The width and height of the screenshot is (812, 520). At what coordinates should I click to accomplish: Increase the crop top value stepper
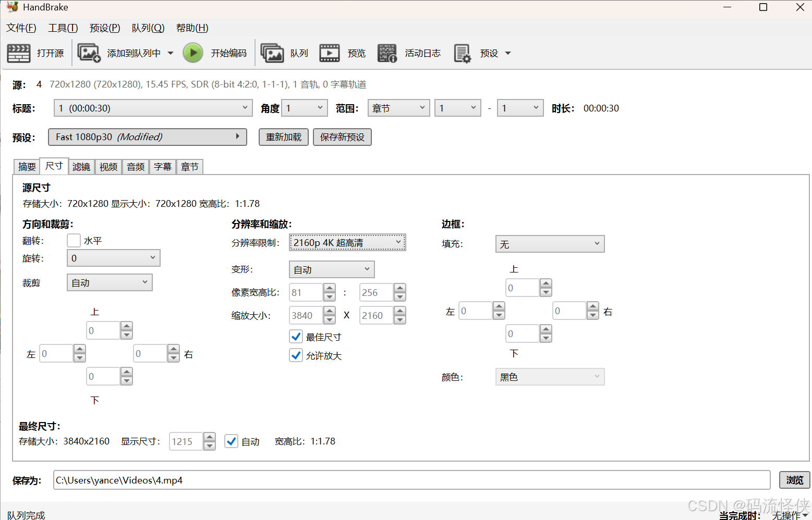pos(127,326)
